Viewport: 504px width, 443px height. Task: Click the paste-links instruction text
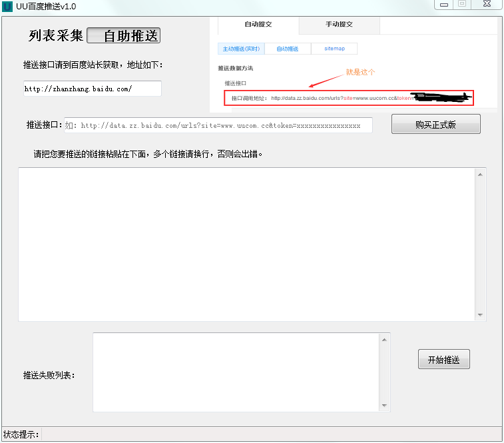click(x=148, y=154)
